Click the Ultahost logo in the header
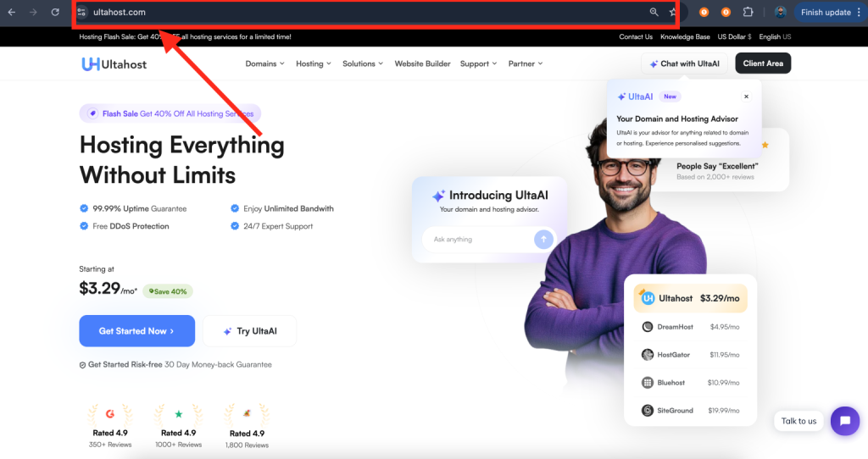868x459 pixels. [114, 64]
